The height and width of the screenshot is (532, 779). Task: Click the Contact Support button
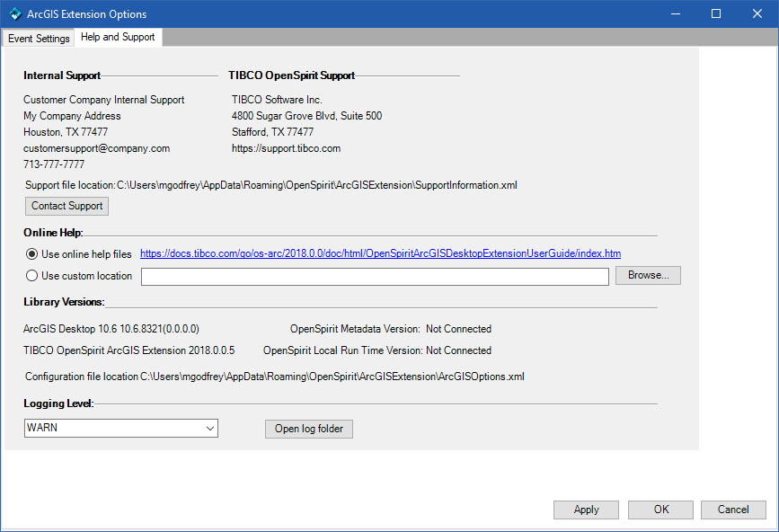66,206
